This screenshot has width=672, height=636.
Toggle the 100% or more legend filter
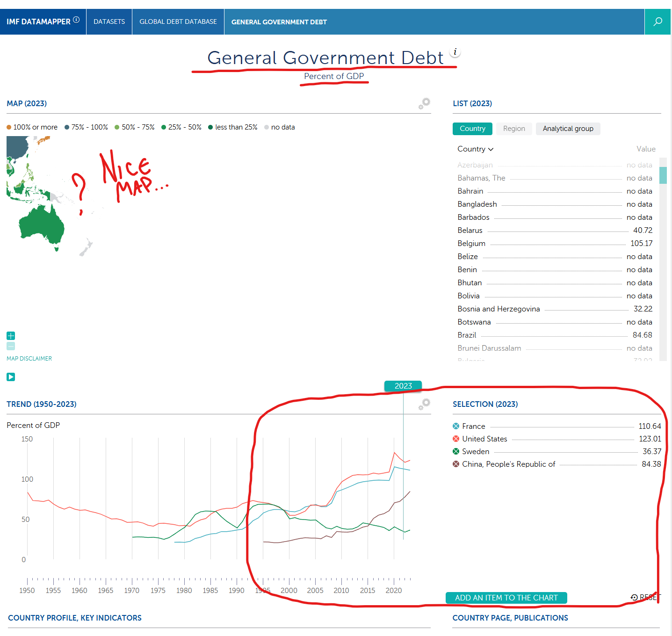(x=32, y=127)
